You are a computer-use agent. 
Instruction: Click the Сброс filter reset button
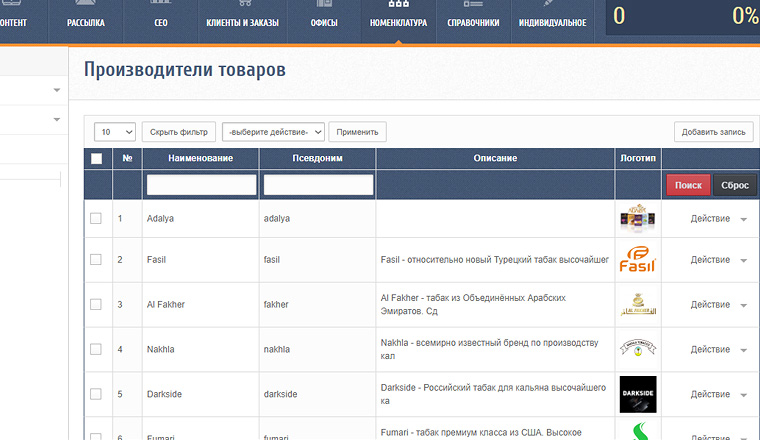[x=735, y=185]
